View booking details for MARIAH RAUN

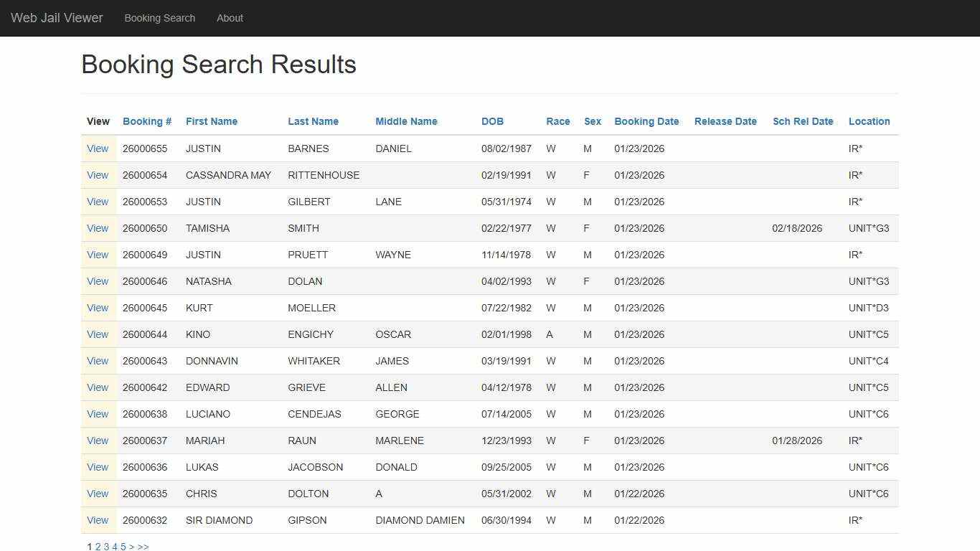[98, 441]
